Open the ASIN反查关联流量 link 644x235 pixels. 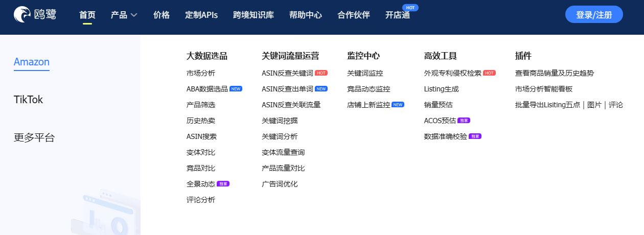point(291,105)
